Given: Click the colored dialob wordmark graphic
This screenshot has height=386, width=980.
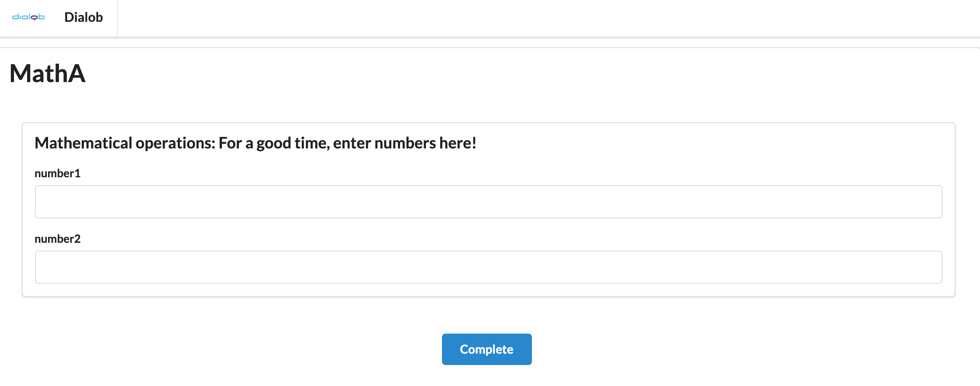Looking at the screenshot, I should pyautogui.click(x=28, y=17).
